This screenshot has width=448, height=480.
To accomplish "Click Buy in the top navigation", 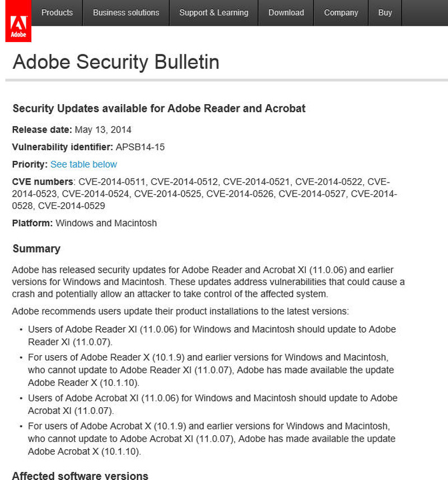I will tap(385, 12).
